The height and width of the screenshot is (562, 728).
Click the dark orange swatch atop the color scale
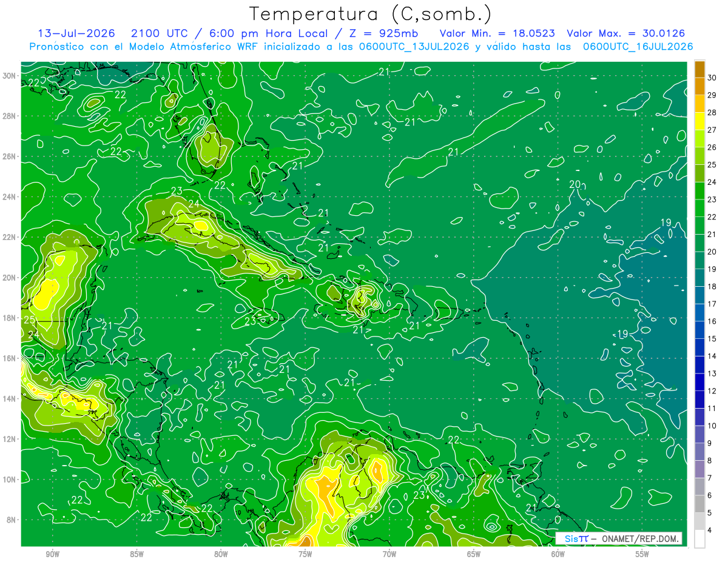coord(699,69)
